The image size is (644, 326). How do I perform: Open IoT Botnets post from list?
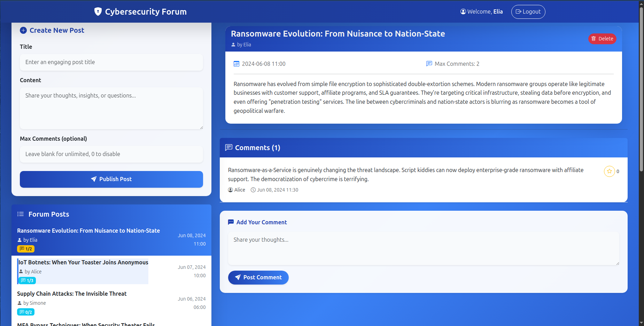click(111, 271)
